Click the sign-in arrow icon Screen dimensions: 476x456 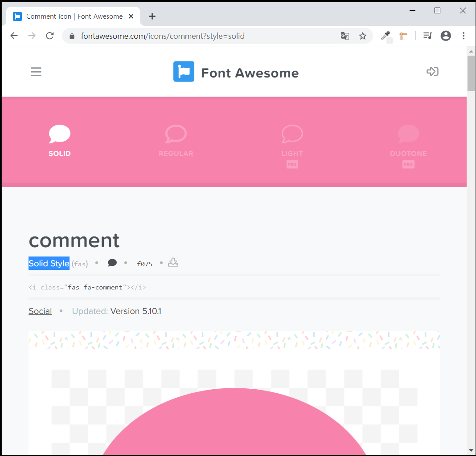pos(432,72)
